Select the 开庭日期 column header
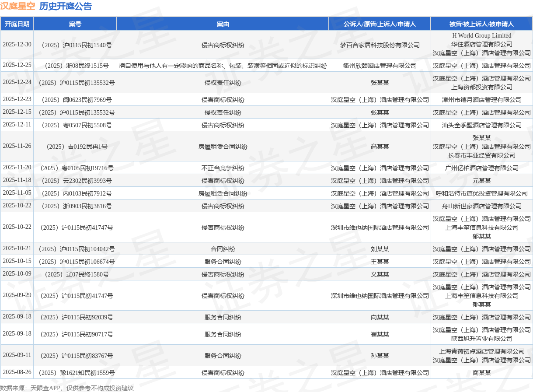533x392 pixels. pyautogui.click(x=17, y=24)
